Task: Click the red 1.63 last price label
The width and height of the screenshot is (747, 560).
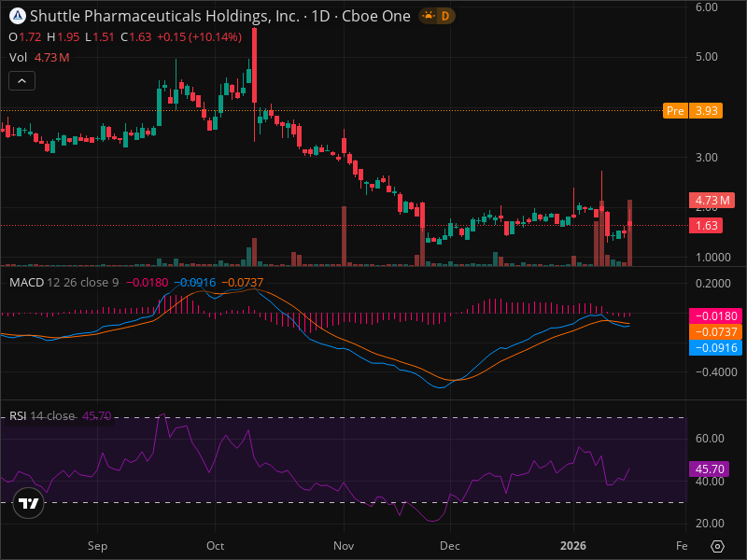Action: point(706,226)
